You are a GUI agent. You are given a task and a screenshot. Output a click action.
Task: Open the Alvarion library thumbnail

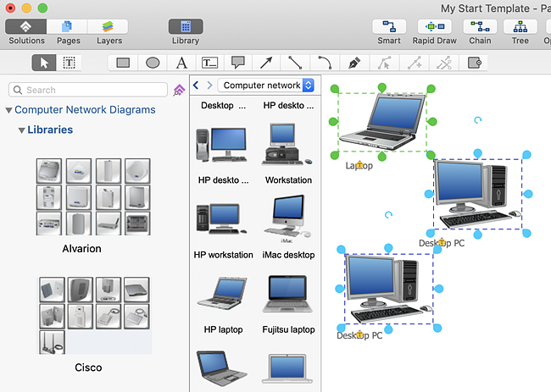point(93,196)
